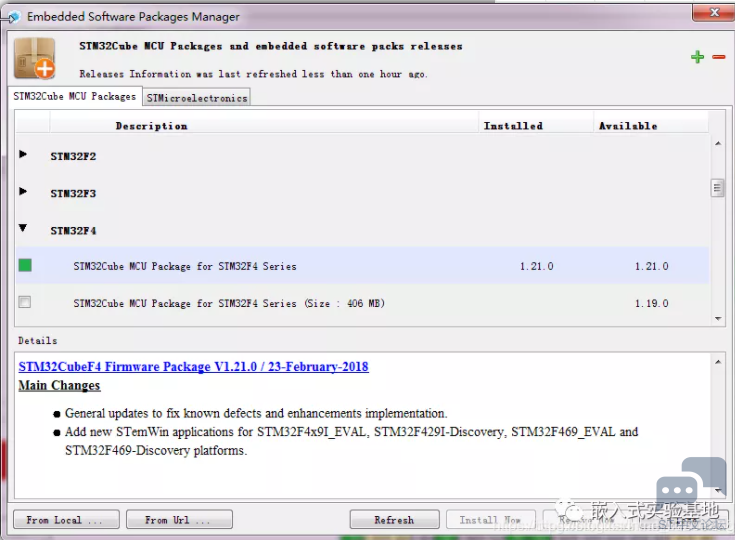Image resolution: width=735 pixels, height=540 pixels.
Task: Select the STM32F2 row label
Action: (73, 157)
